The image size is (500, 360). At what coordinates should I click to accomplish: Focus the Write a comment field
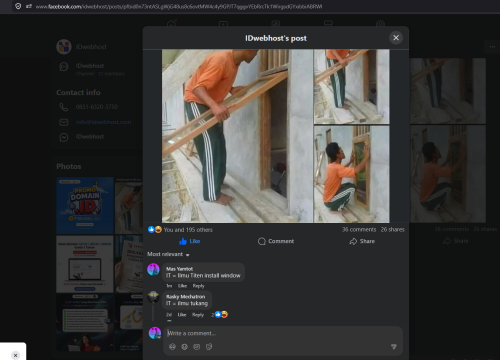click(283, 333)
